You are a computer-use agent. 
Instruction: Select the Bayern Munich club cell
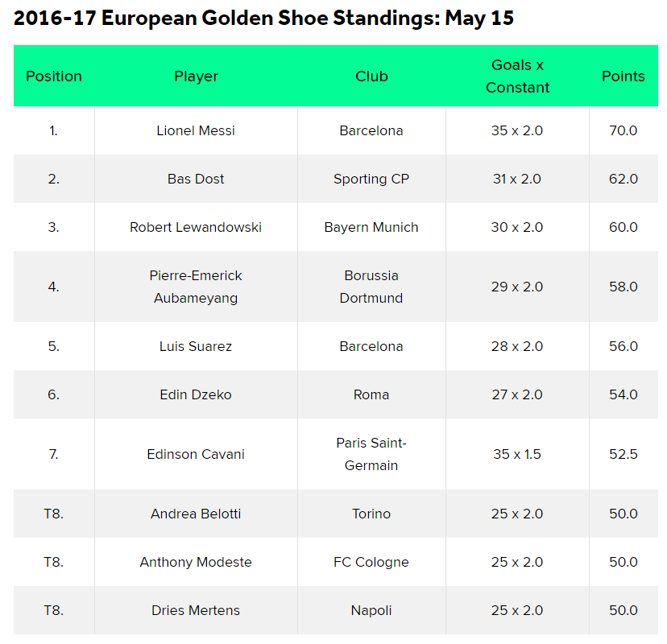371,227
